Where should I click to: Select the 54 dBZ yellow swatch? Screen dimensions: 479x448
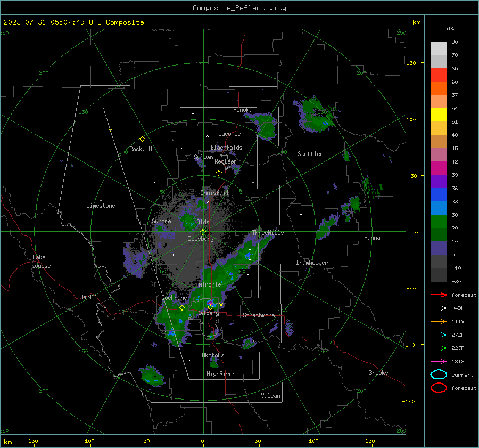pos(439,115)
